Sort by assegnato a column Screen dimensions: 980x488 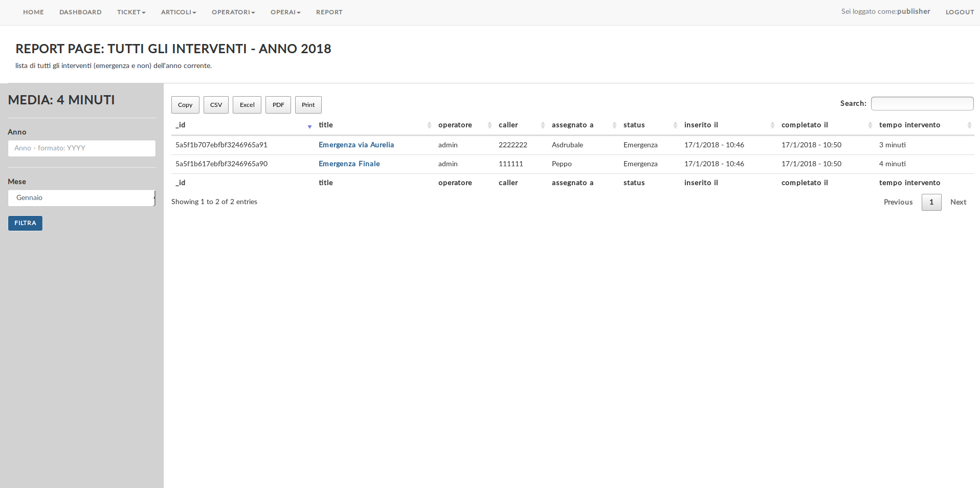(572, 125)
